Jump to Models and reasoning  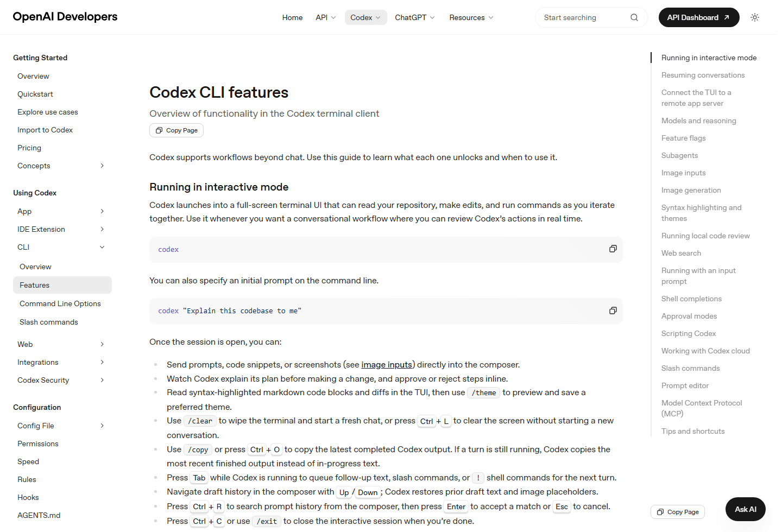coord(698,121)
